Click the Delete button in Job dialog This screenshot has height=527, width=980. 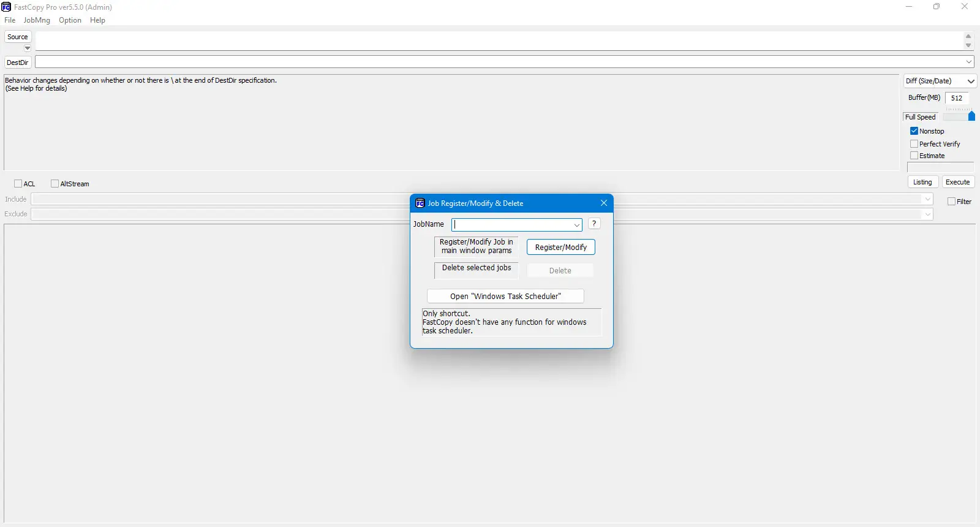[560, 271]
